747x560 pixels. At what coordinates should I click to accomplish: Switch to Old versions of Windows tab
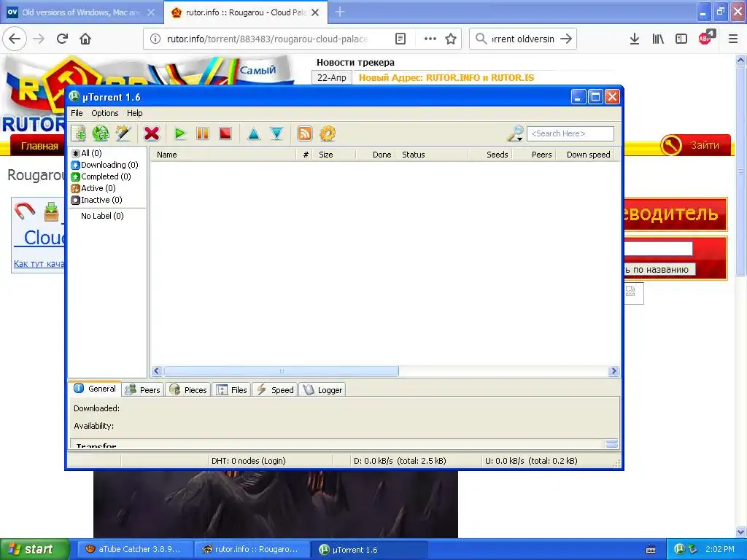pos(80,12)
